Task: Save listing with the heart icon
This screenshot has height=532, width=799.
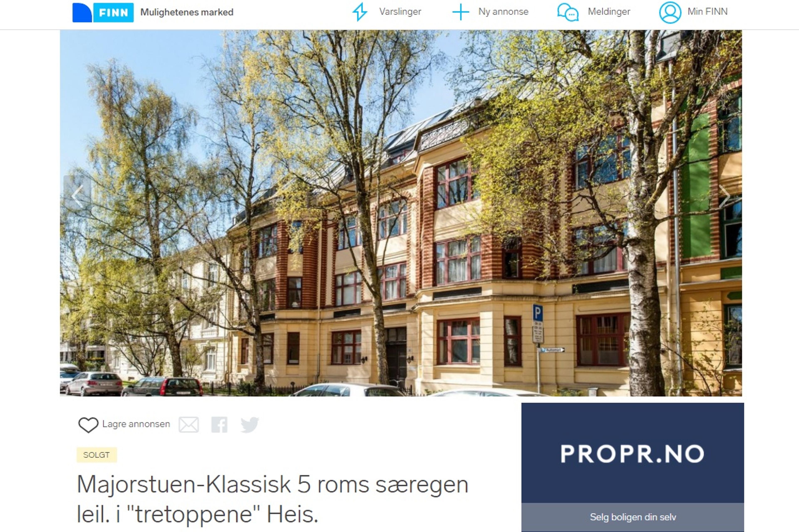Action: 88,425
